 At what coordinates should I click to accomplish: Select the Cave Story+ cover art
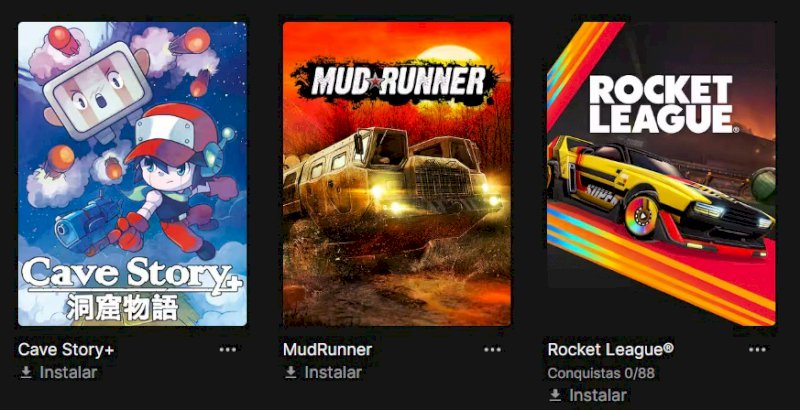tap(133, 174)
